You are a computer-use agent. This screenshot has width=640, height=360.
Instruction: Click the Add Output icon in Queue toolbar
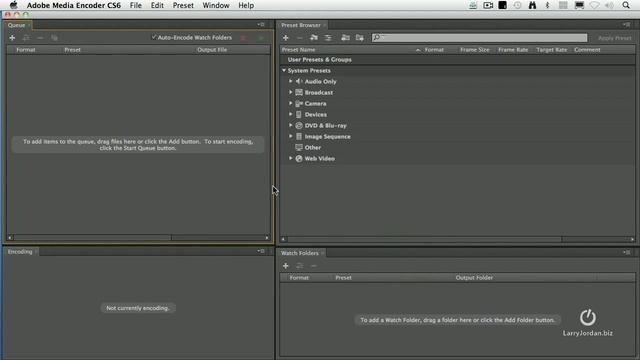26,38
